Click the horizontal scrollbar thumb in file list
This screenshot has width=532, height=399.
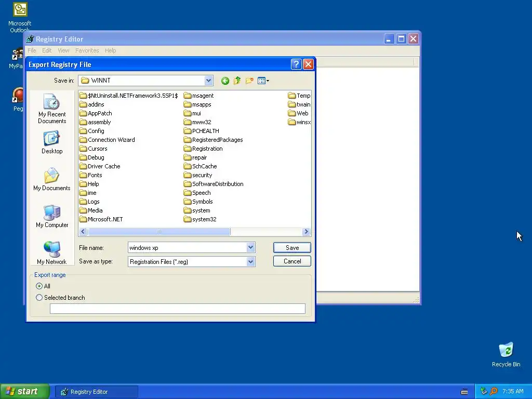tap(159, 231)
